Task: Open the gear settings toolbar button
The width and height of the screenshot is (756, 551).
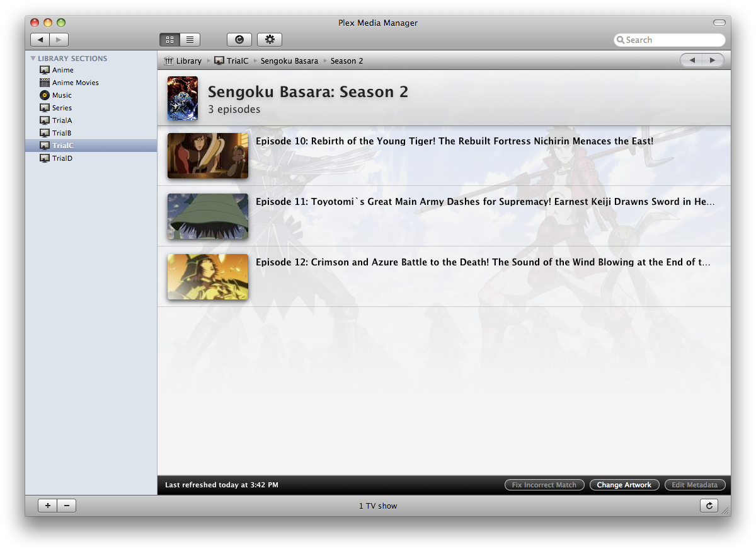Action: [270, 40]
